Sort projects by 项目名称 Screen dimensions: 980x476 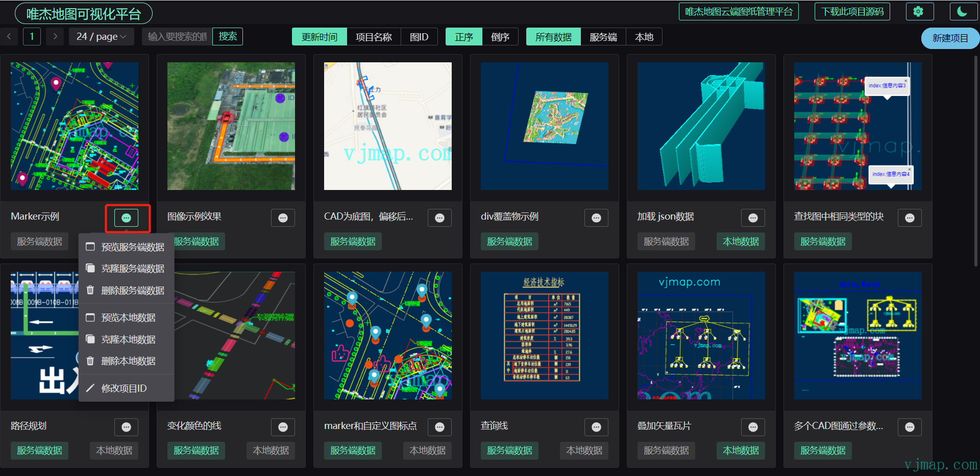374,36
